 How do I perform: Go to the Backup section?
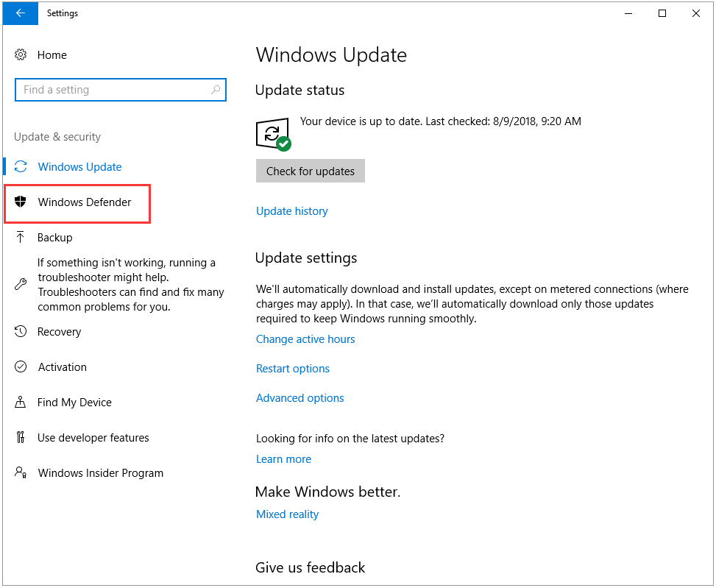54,238
